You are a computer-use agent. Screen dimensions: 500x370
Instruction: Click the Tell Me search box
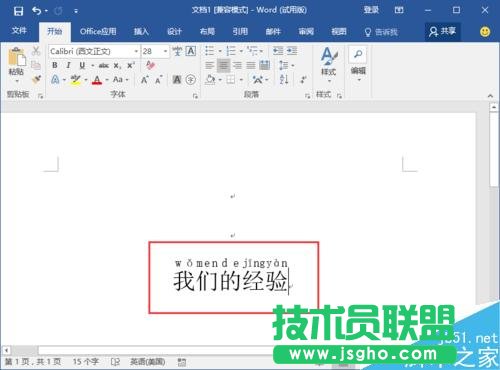pos(381,32)
